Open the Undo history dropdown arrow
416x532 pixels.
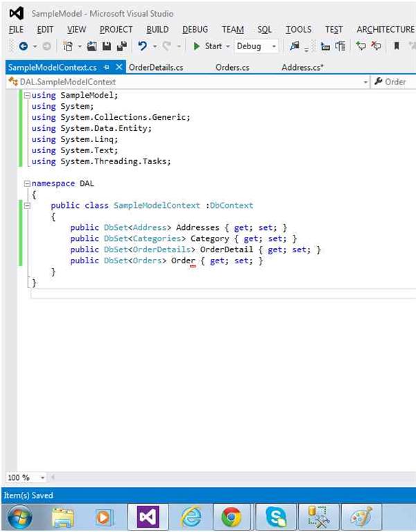[155, 46]
